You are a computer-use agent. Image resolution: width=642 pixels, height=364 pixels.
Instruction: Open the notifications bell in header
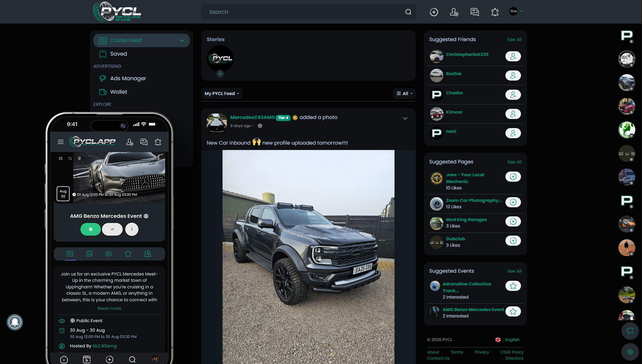[x=495, y=12]
